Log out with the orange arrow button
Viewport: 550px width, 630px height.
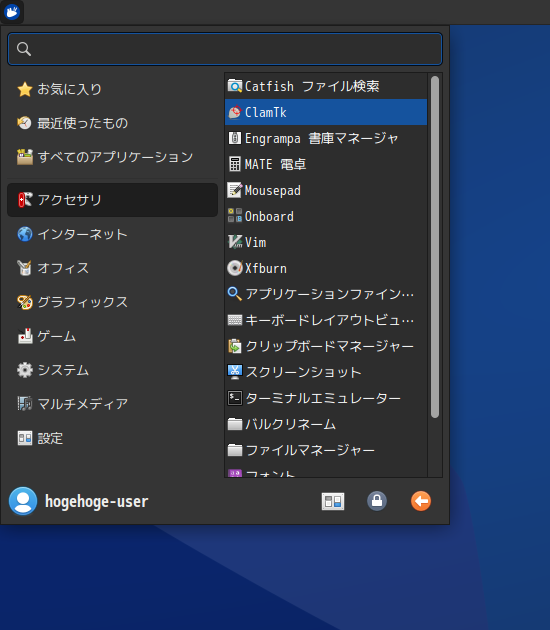pyautogui.click(x=421, y=501)
